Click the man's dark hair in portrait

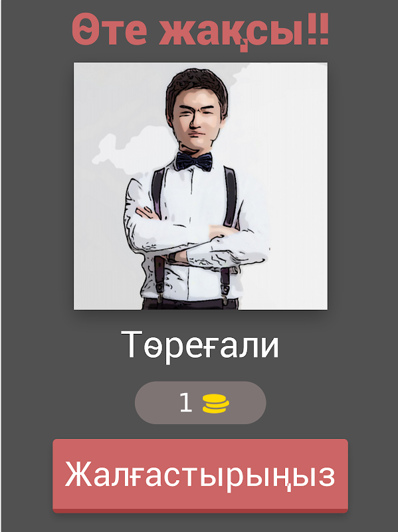[x=197, y=86]
